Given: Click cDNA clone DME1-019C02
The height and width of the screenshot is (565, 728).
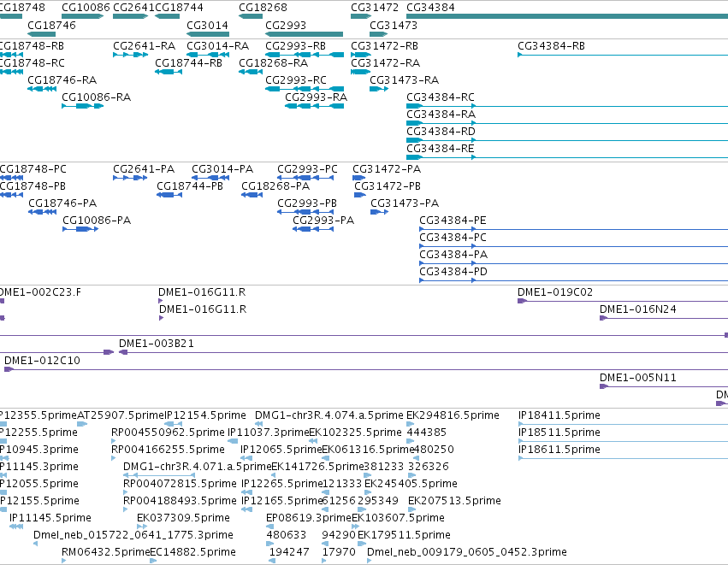Looking at the screenshot, I should (555, 292).
